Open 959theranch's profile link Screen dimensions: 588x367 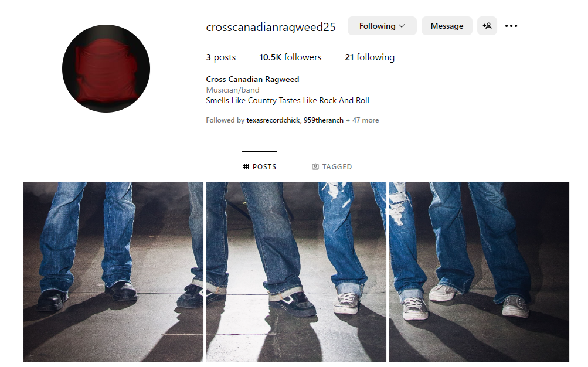(323, 120)
